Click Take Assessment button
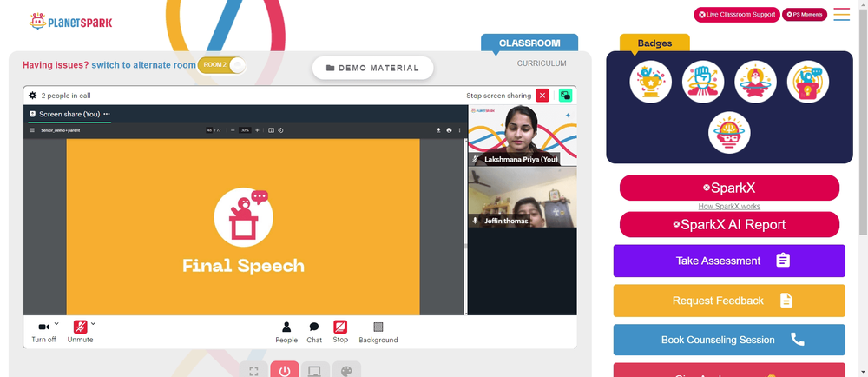This screenshot has height=377, width=868. [729, 261]
